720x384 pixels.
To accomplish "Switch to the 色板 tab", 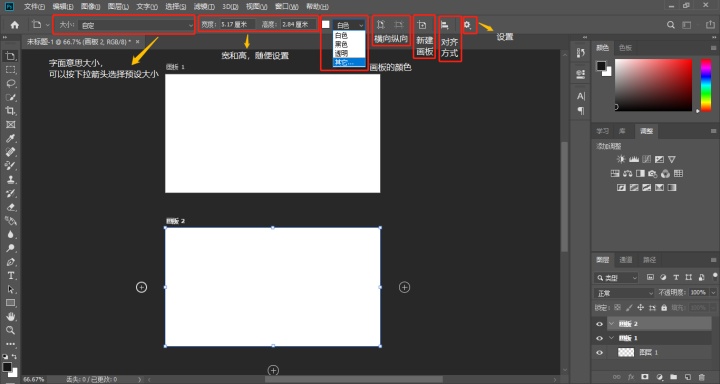I will point(625,48).
